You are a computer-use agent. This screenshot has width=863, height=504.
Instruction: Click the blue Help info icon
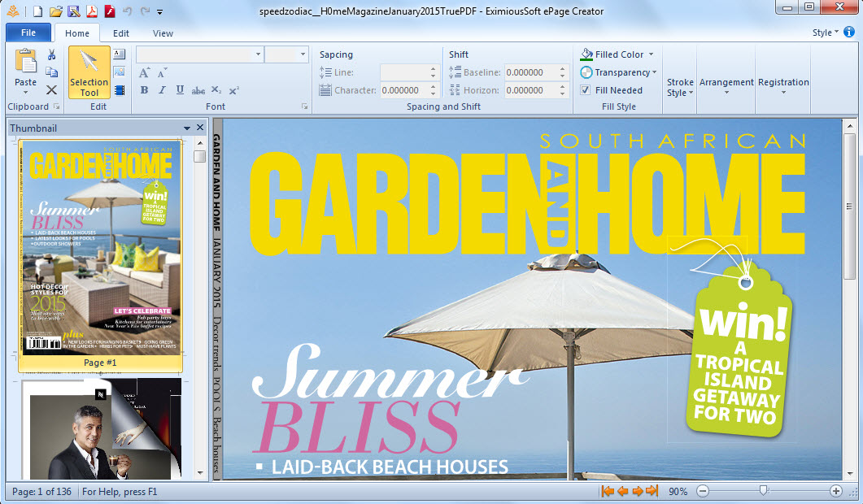pyautogui.click(x=849, y=32)
